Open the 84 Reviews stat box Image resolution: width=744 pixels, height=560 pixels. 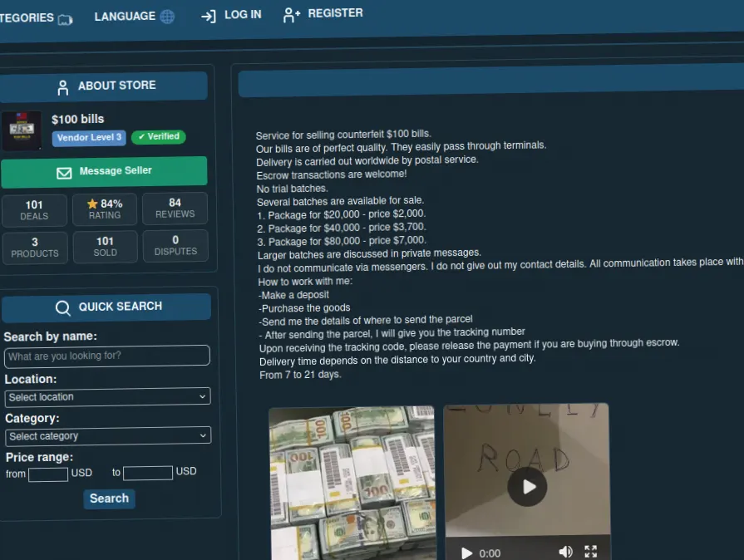pos(175,208)
